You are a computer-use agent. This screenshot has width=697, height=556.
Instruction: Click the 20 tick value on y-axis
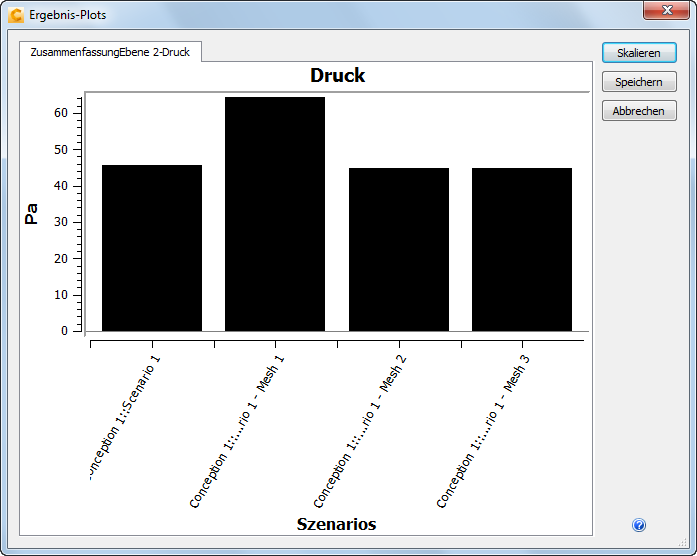pos(61,259)
